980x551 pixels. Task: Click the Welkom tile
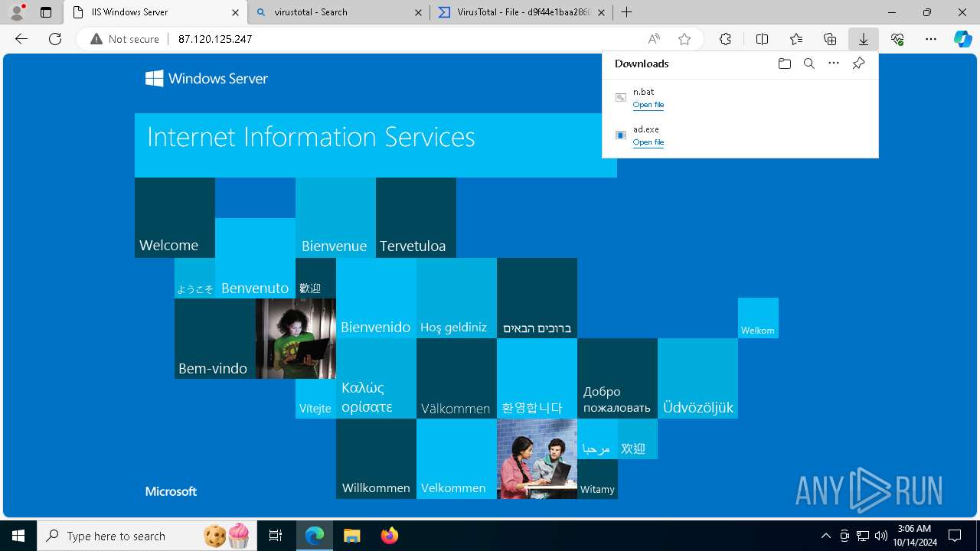click(x=758, y=318)
